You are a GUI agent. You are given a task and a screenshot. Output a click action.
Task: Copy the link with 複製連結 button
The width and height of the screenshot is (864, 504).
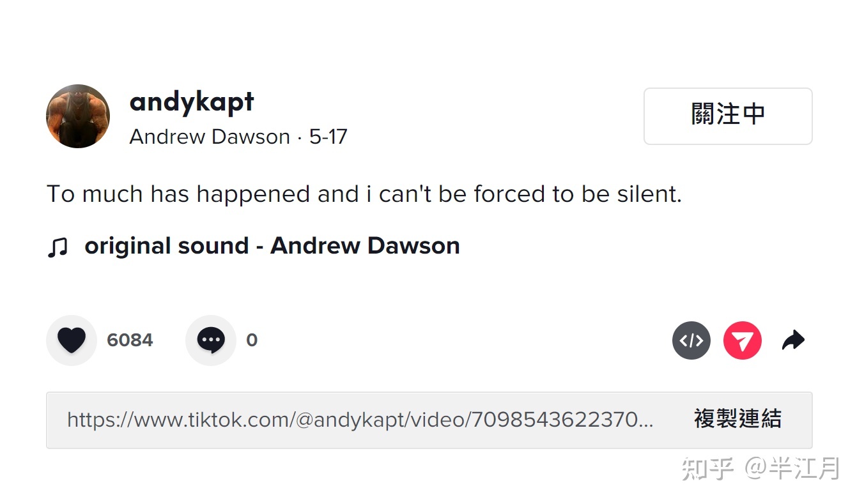(737, 420)
